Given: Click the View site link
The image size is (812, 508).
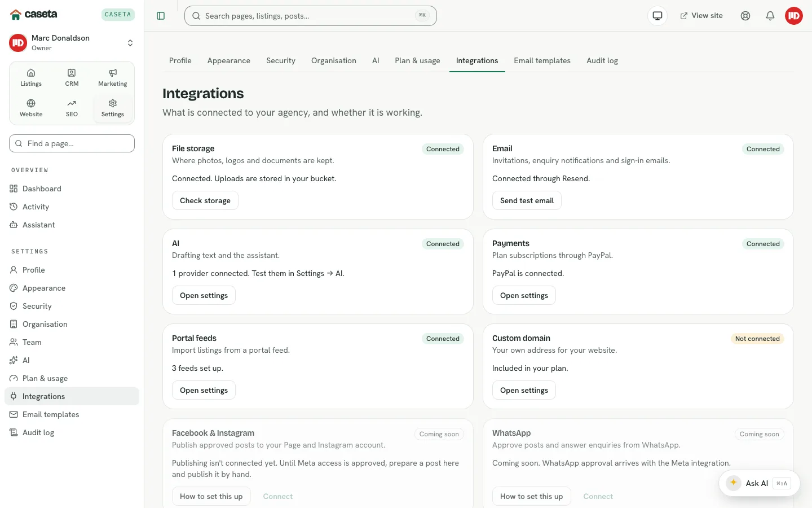Looking at the screenshot, I should (x=701, y=16).
